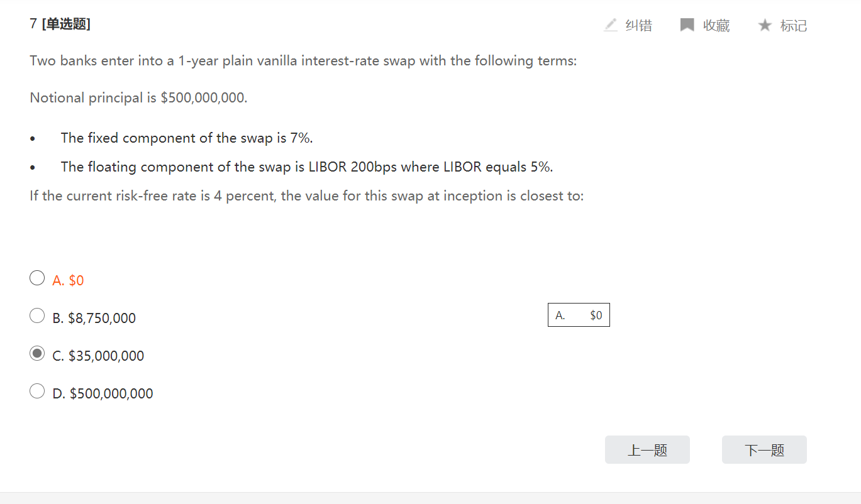Click the boxed "A. $0" answer tooltip

[x=579, y=315]
